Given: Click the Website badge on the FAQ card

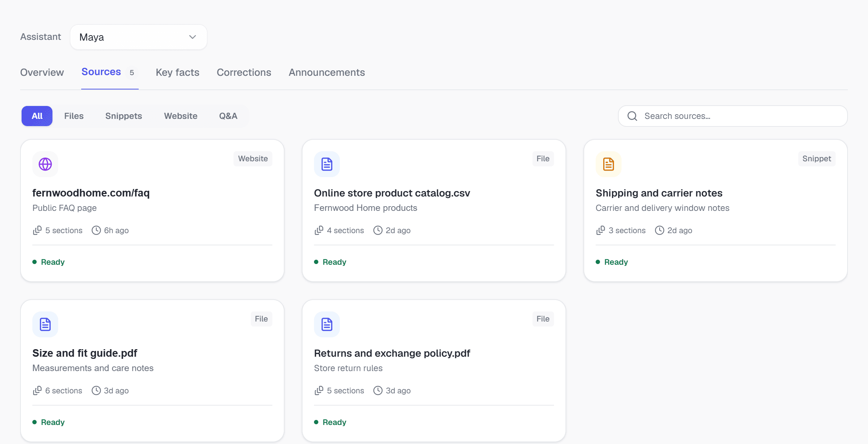Looking at the screenshot, I should 253,159.
